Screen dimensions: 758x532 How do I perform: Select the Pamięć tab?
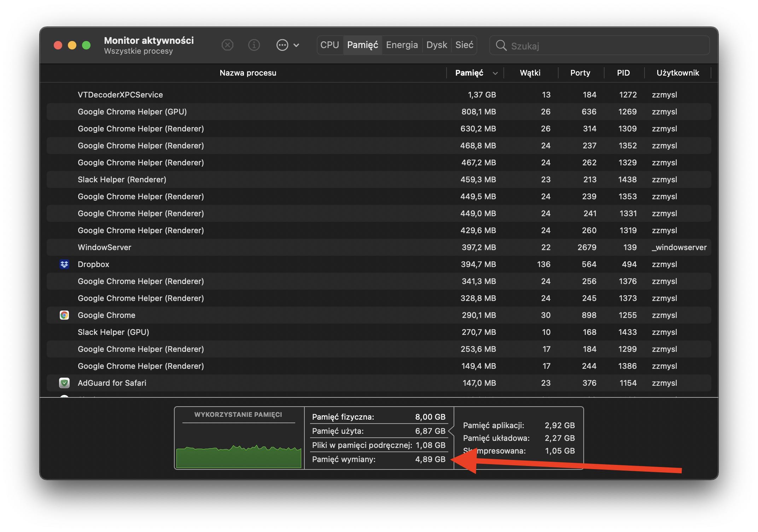[x=362, y=45]
